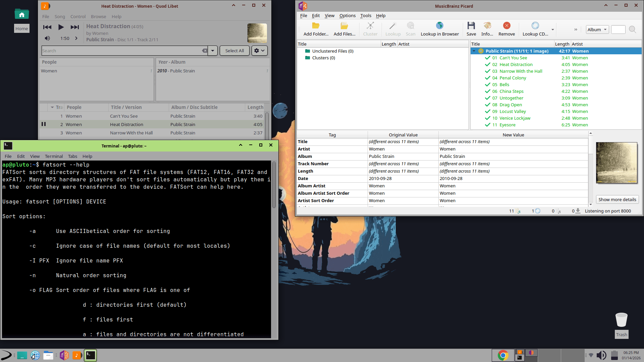Open dropdown arrow next to Lookup CD

pos(553,29)
